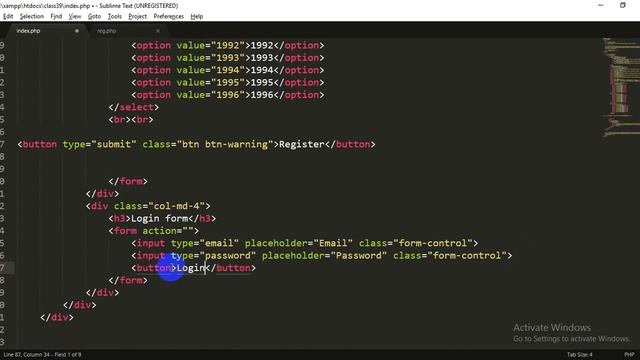This screenshot has height=360, width=640.
Task: Open the Preferences menu
Action: [x=169, y=16]
